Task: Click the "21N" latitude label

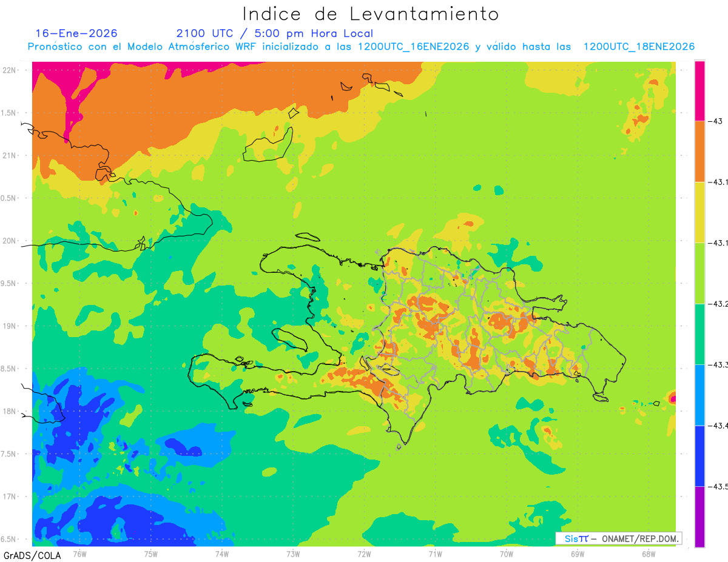Action: tap(9, 155)
